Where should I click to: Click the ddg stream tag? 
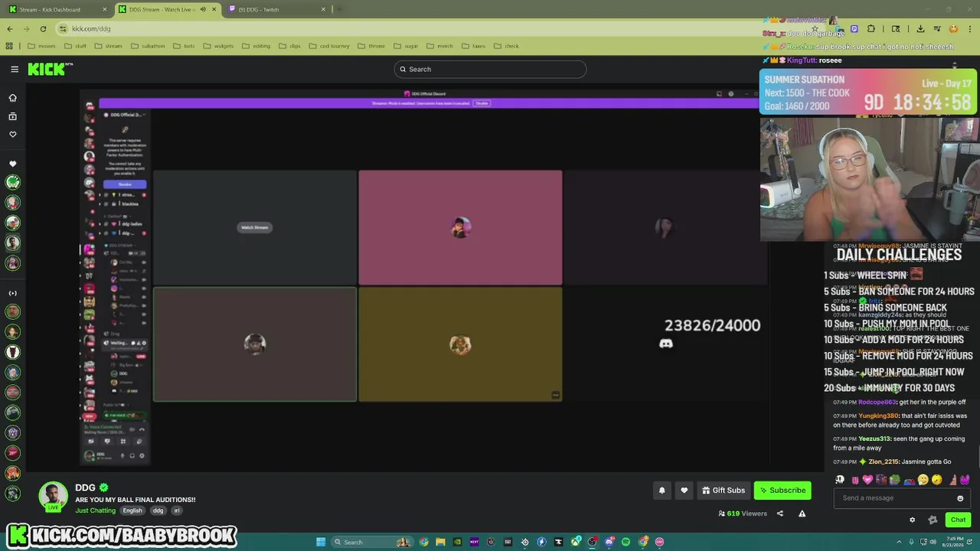(158, 510)
